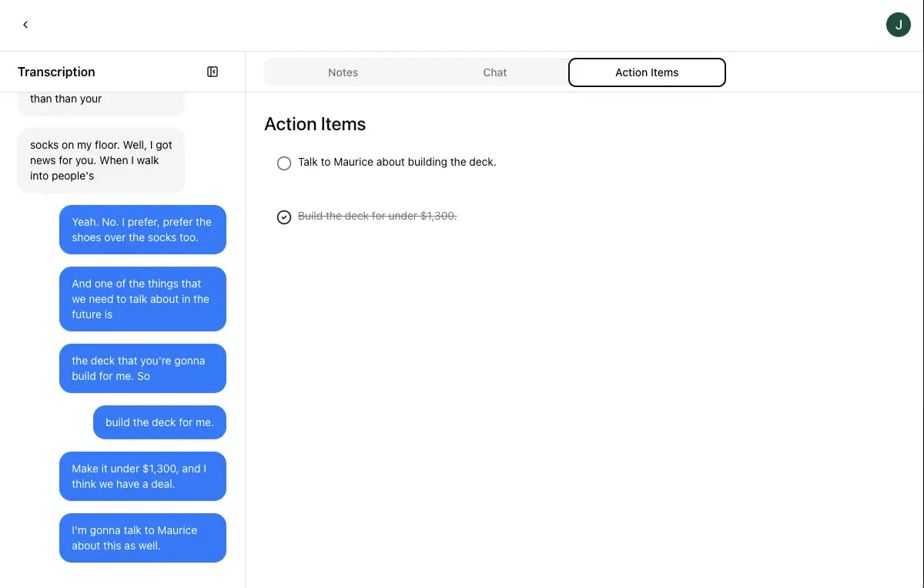This screenshot has width=924, height=588.
Task: Click the 'Make it under $1,300' message
Action: click(142, 476)
